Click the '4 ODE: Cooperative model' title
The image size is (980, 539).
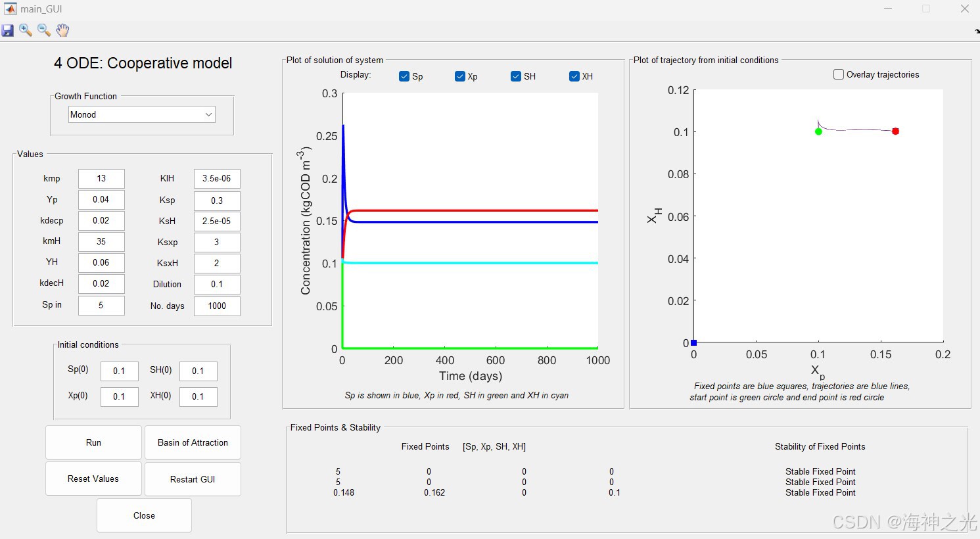tap(143, 63)
